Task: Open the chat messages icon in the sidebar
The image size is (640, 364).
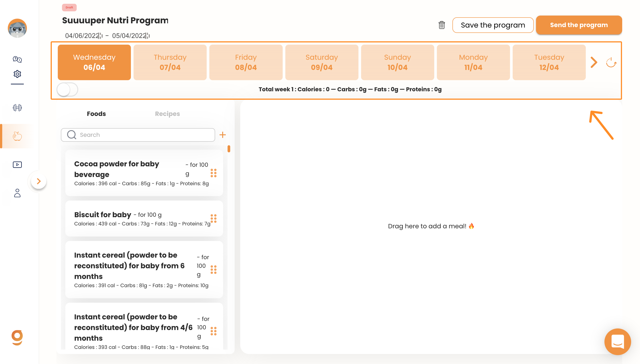Action: click(17, 59)
